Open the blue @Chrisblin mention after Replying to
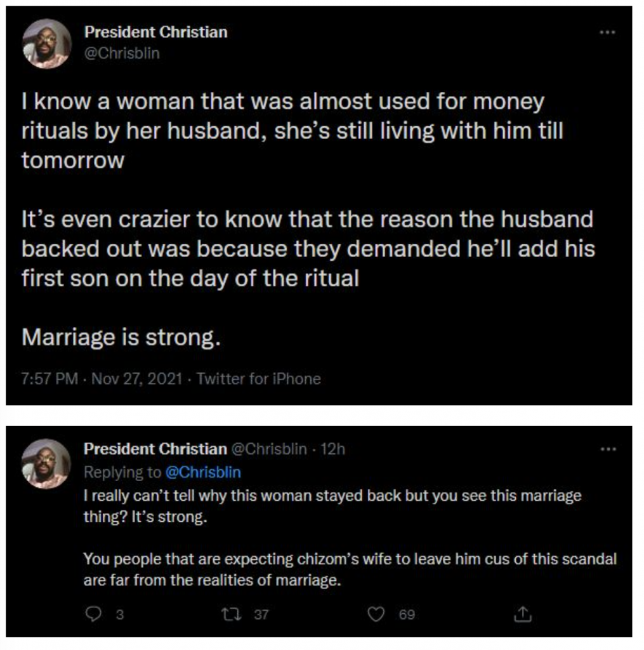The width and height of the screenshot is (644, 650). click(203, 472)
